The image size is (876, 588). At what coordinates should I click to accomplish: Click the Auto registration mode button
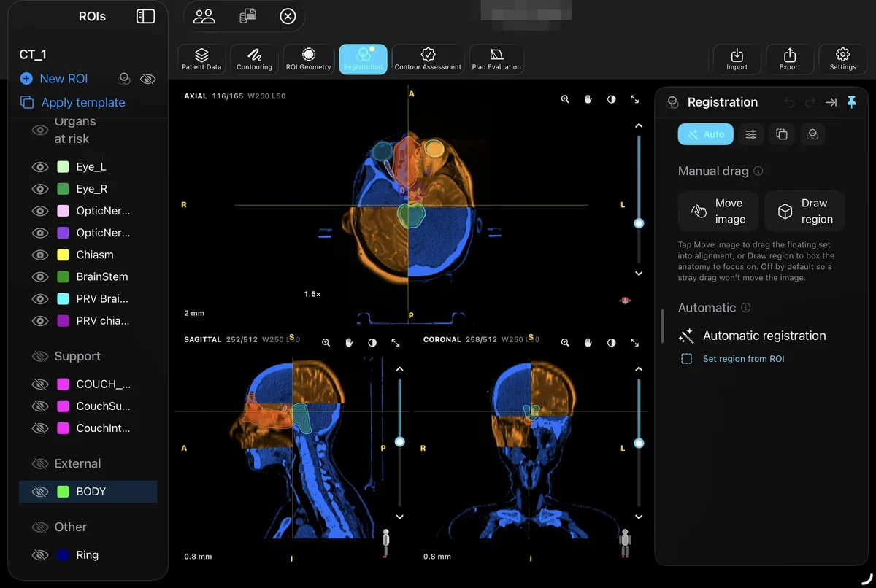(x=705, y=134)
